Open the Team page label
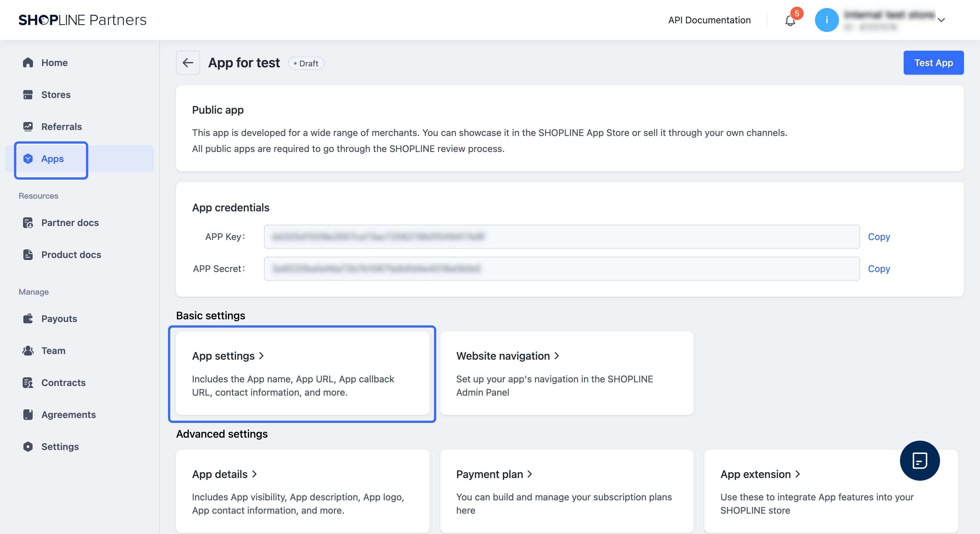The width and height of the screenshot is (980, 534). coord(53,350)
